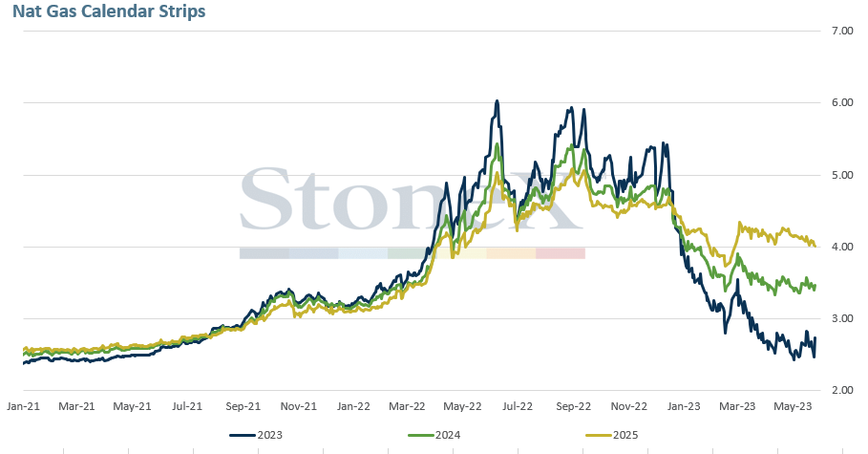Click the dark blue 2023 legend line marker

243,435
